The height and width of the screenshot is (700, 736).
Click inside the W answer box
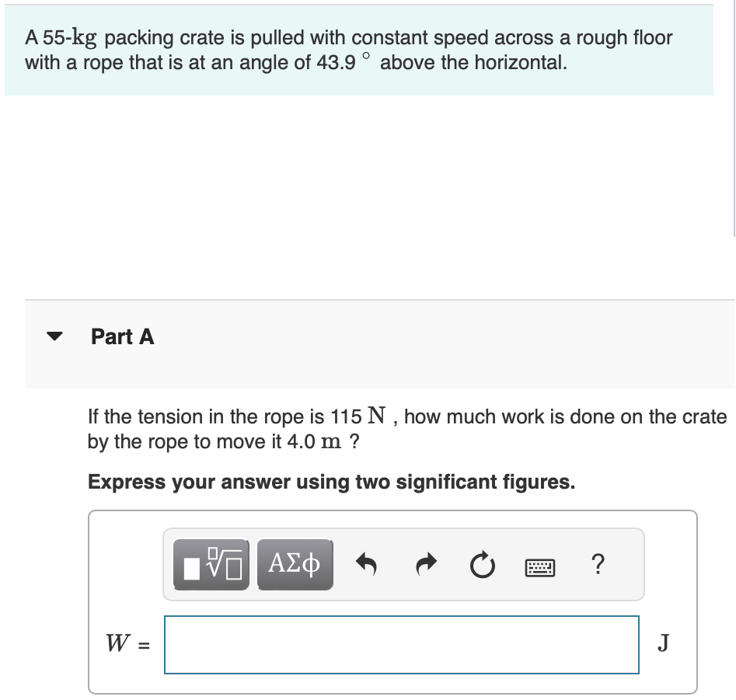(401, 644)
